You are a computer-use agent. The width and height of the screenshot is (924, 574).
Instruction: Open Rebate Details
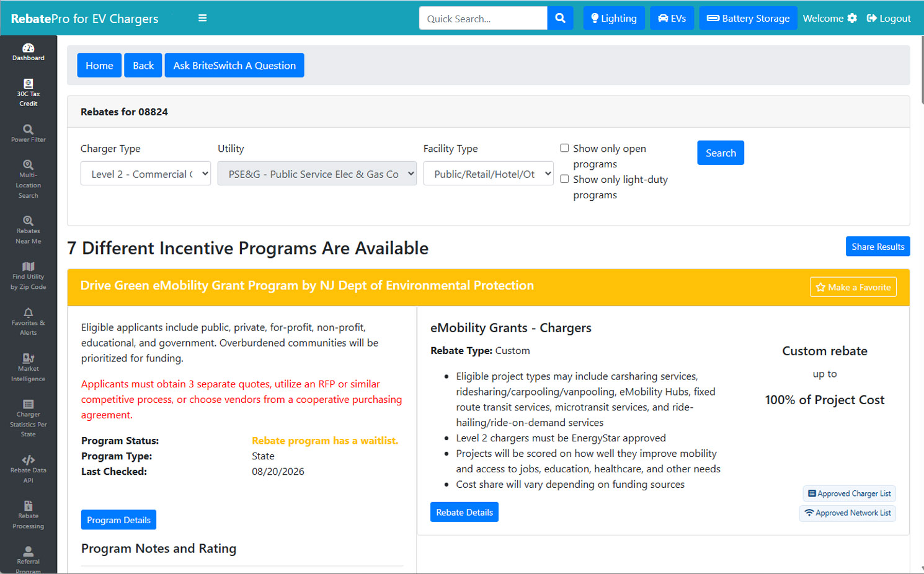coord(464,512)
